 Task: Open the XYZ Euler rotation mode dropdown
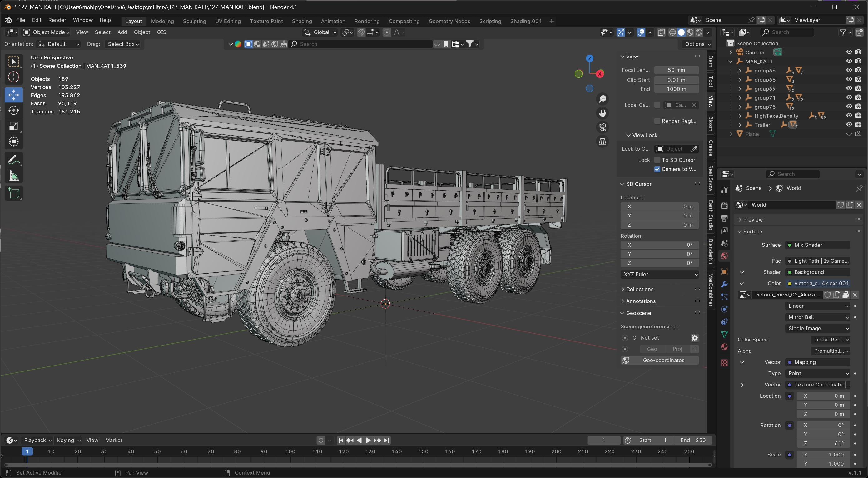click(x=659, y=274)
